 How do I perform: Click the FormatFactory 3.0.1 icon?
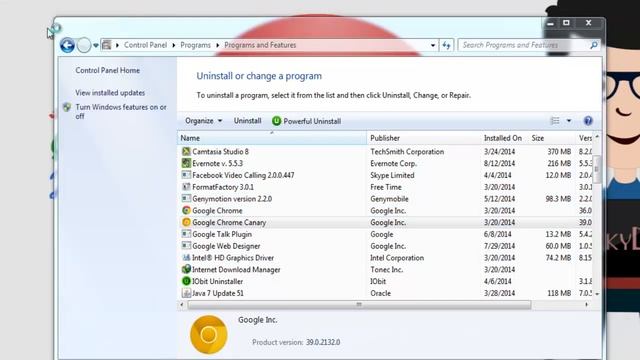[186, 187]
